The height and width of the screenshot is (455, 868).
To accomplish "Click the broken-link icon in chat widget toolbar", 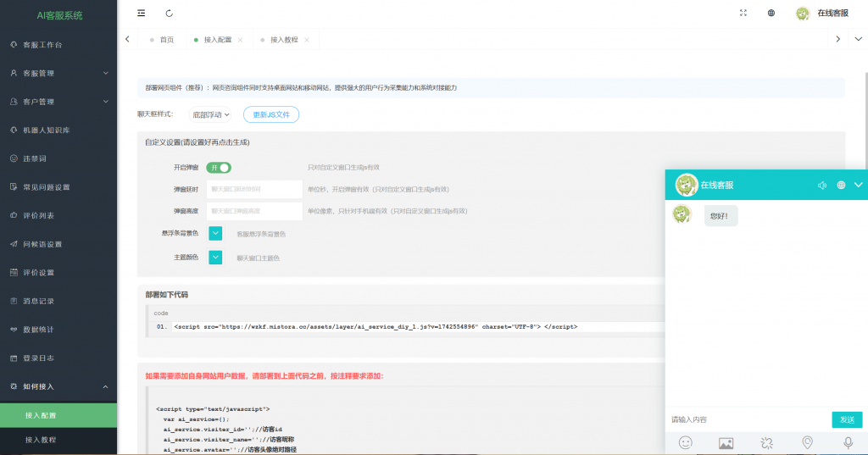I will [766, 443].
